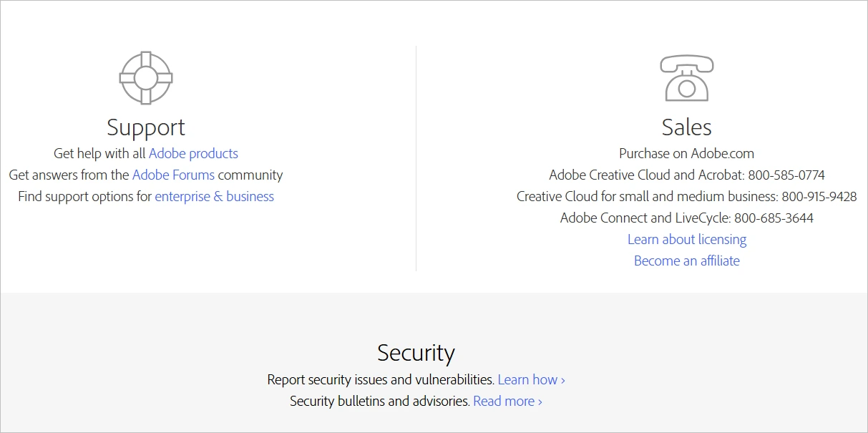Open the Adobe products link
This screenshot has height=433, width=868.
tap(193, 153)
